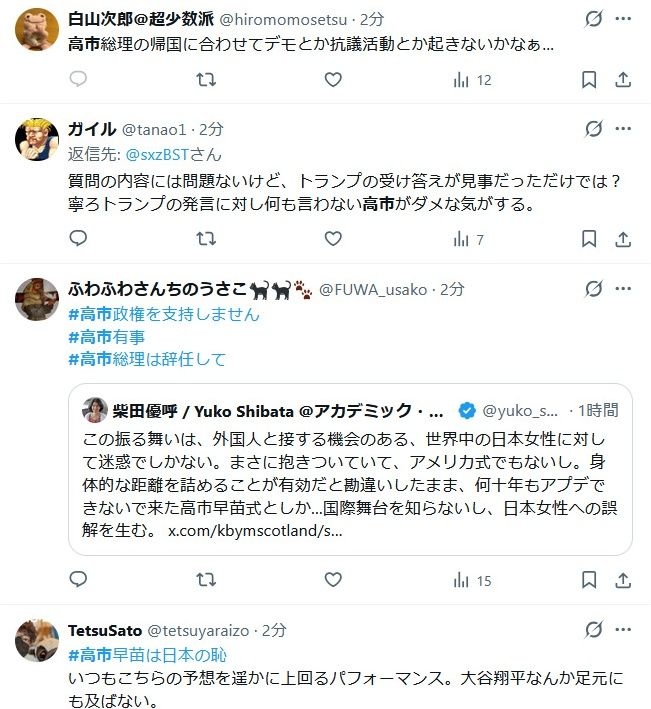Open ガイル's profile avatar

(37, 139)
